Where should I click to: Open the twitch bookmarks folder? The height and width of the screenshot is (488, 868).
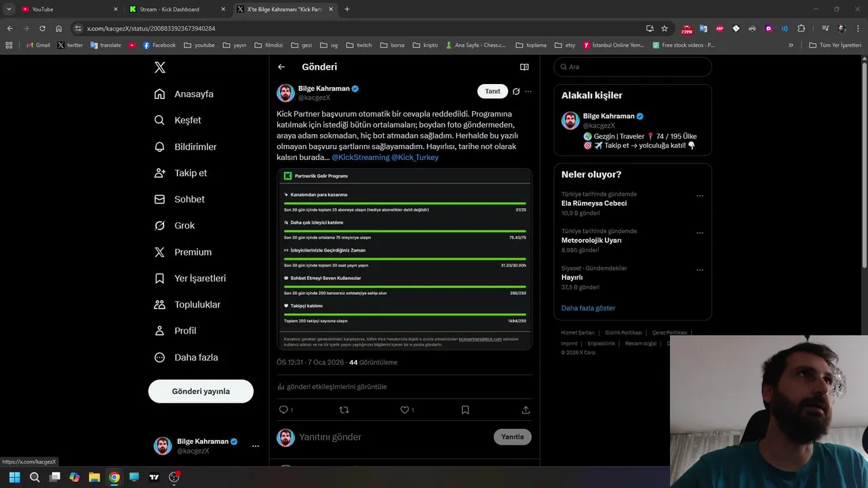[359, 45]
